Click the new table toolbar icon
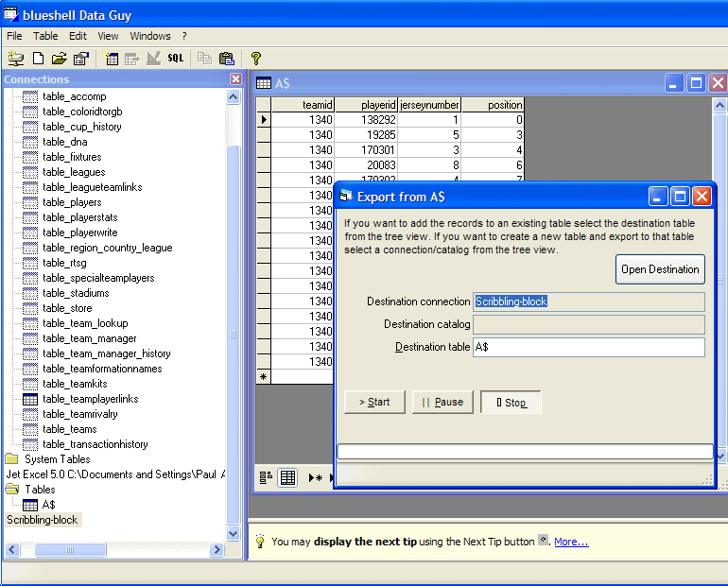This screenshot has width=728, height=586. tap(113, 59)
